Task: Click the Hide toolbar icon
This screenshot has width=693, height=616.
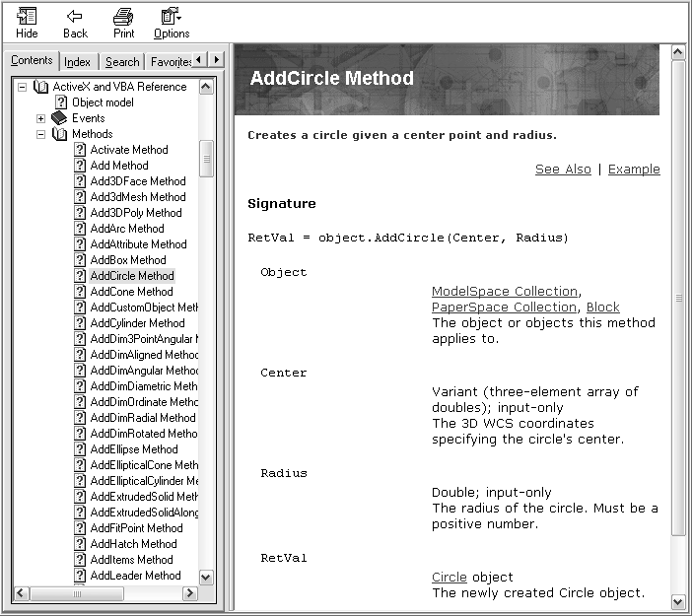Action: [x=27, y=17]
